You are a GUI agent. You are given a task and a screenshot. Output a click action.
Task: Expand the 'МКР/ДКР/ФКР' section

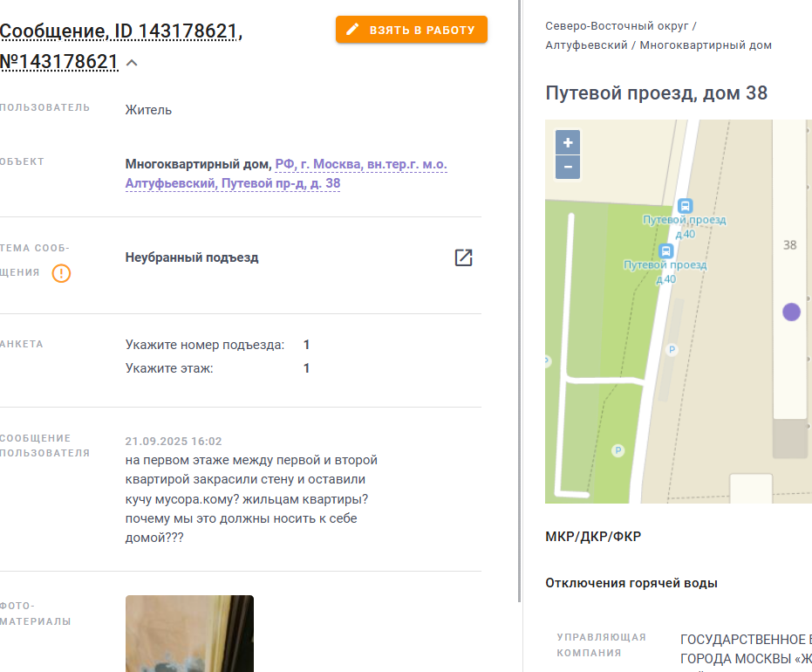point(593,536)
